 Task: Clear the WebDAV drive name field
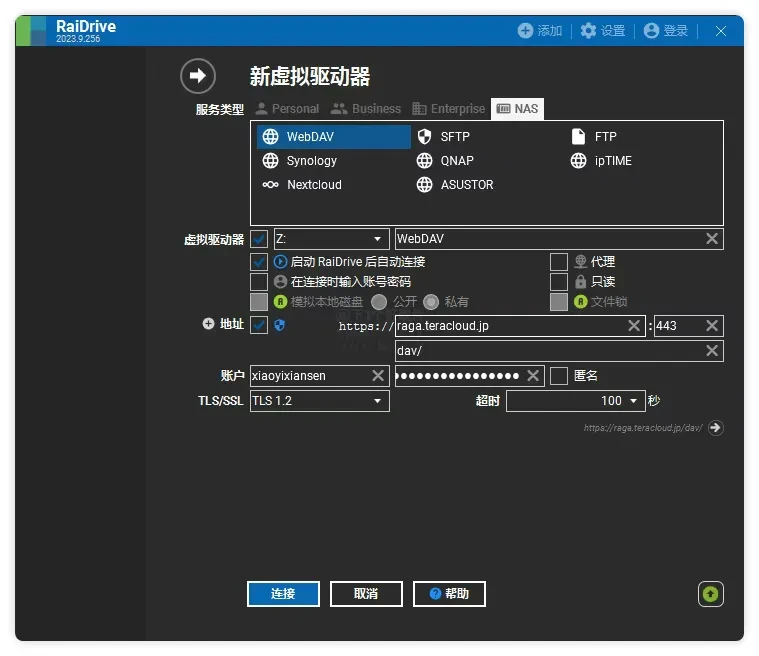(x=712, y=239)
